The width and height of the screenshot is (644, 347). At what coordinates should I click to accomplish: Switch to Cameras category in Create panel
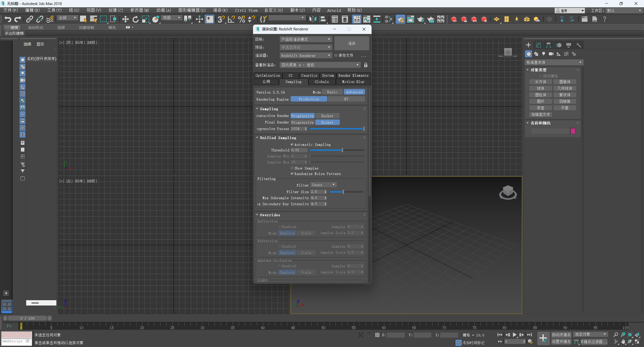(x=551, y=54)
